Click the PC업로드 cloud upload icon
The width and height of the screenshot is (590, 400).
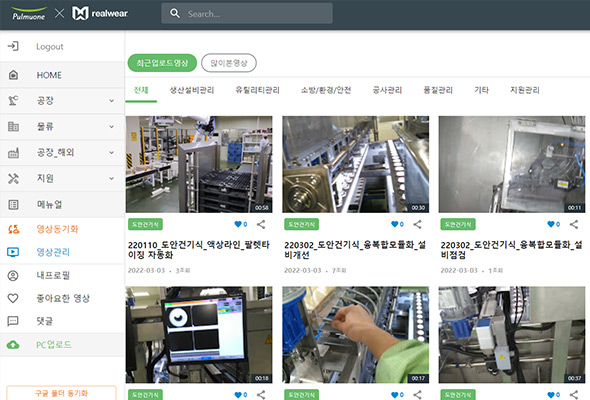pos(13,345)
